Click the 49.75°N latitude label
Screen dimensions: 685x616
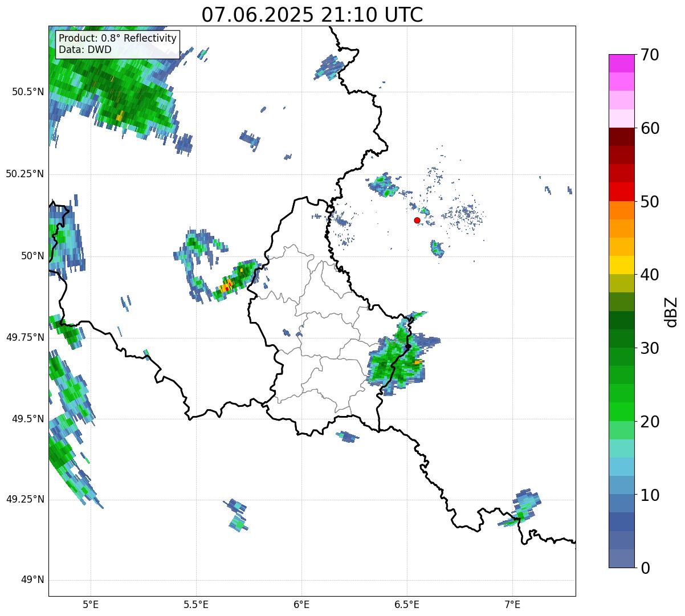[x=25, y=337]
